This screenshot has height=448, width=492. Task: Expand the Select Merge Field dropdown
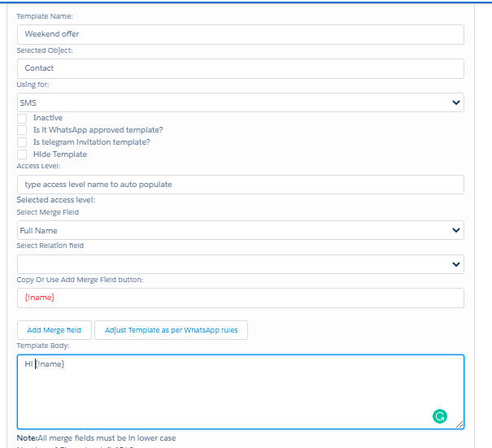(x=240, y=230)
